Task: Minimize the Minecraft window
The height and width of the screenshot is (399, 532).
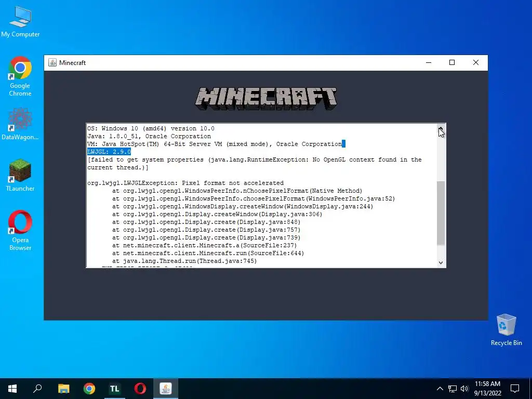Action: click(x=429, y=62)
